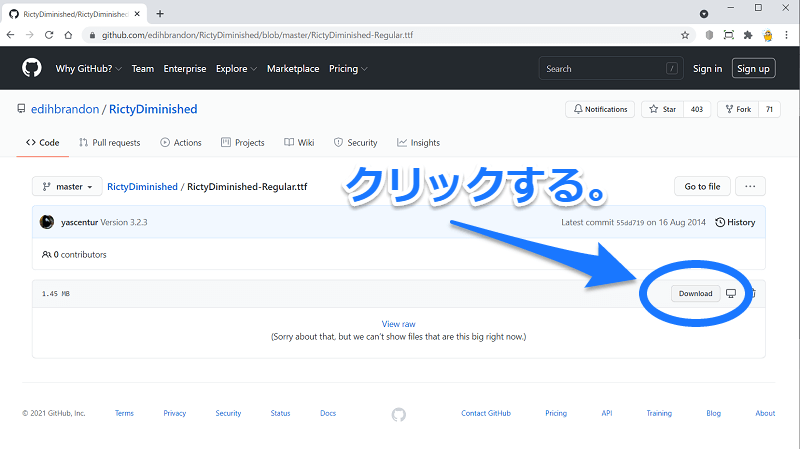Bookmark this page with the star icon
This screenshot has height=449, width=800.
685,34
